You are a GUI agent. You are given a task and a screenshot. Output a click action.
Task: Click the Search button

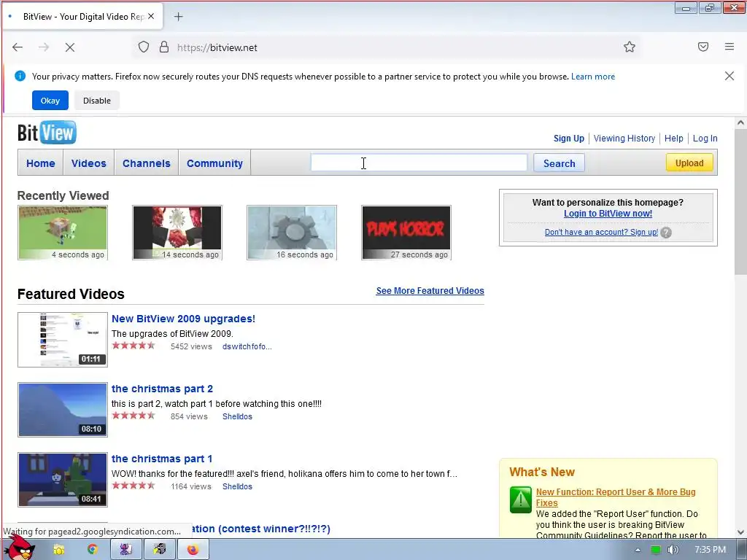pyautogui.click(x=559, y=163)
